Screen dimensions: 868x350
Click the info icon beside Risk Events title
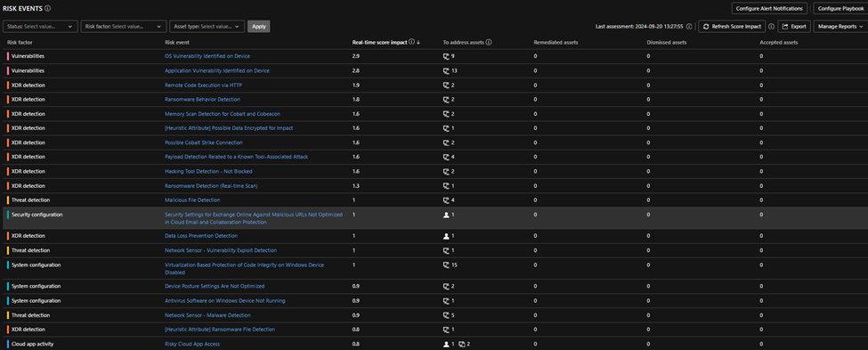47,8
